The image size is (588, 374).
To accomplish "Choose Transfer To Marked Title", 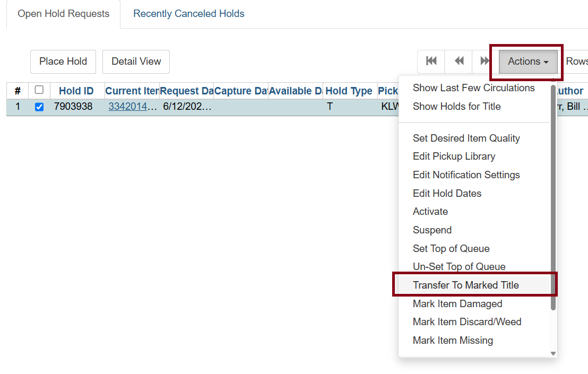I will [465, 285].
